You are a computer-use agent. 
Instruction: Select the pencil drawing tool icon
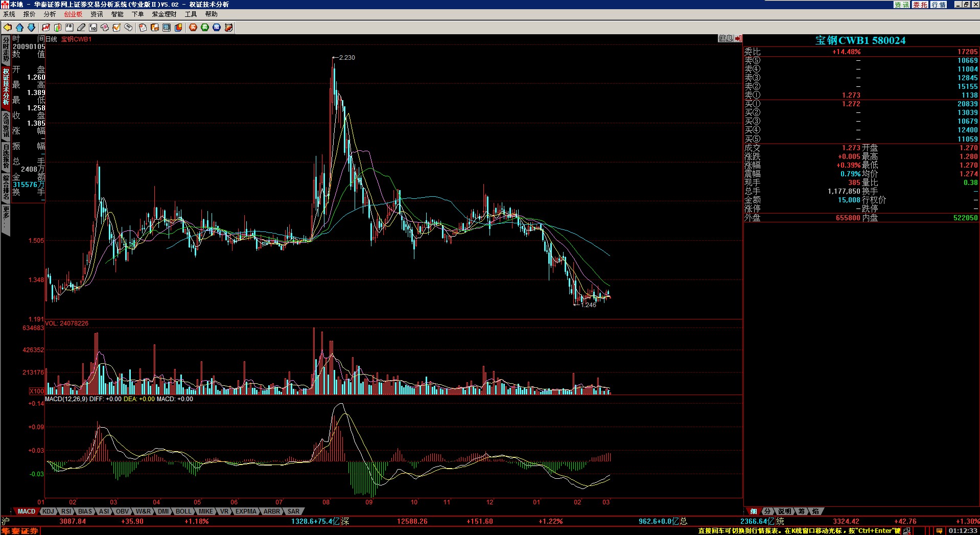pos(81,28)
